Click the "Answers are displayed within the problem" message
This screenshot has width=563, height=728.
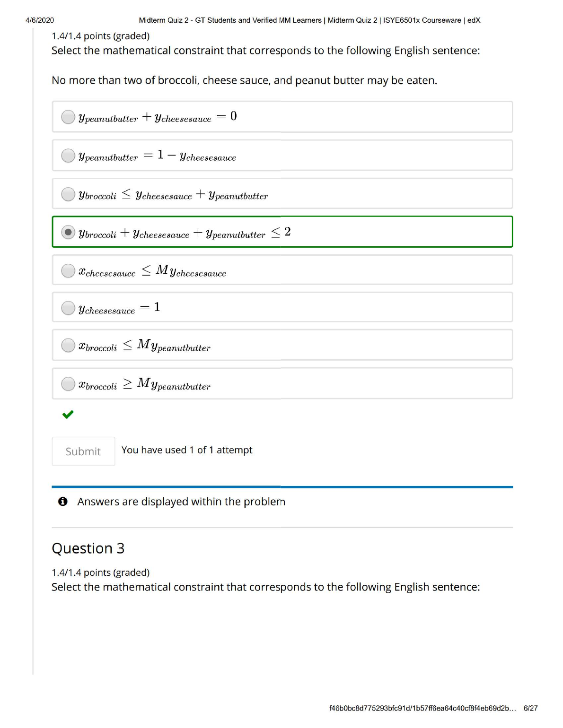point(181,502)
